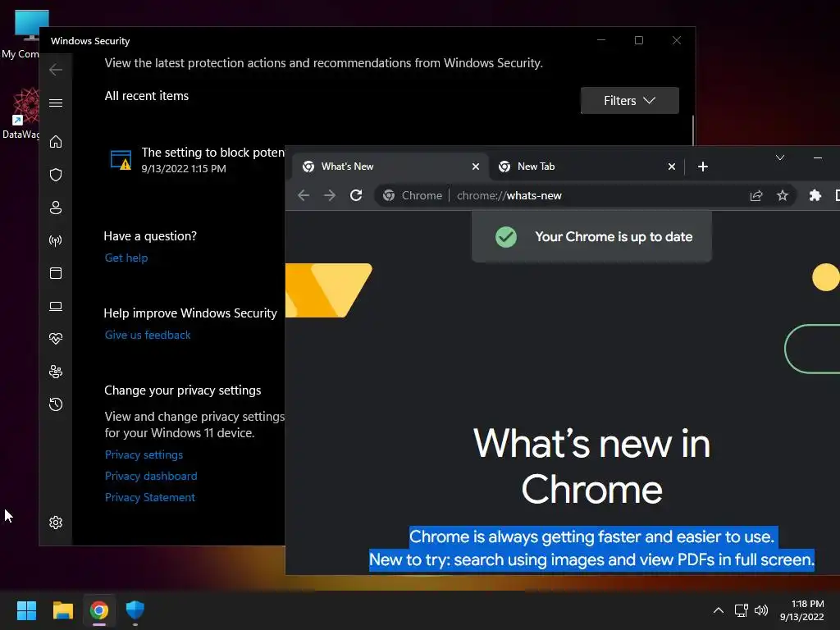Screen dimensions: 840x630
Task: Open Privacy dashboard link
Action: [x=151, y=477]
